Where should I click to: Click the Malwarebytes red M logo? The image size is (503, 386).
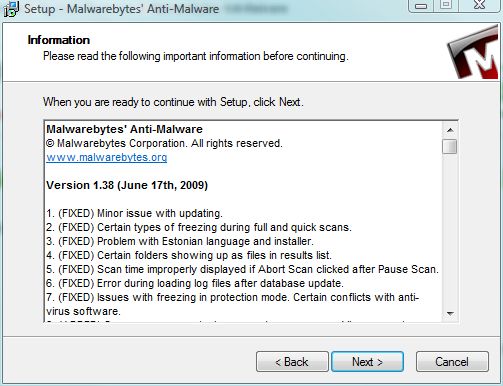(475, 54)
